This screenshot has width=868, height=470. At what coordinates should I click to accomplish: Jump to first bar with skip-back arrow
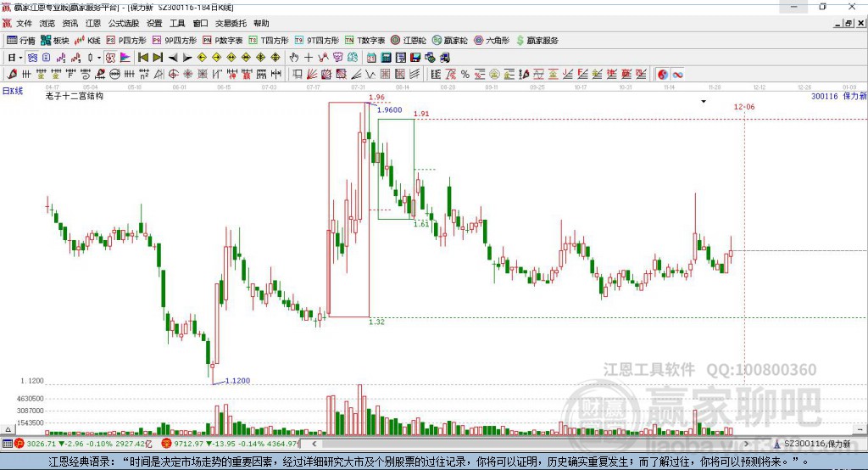pyautogui.click(x=142, y=58)
